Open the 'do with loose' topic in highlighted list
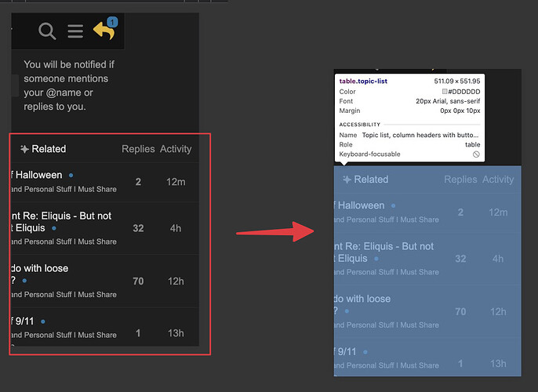The image size is (538, 392). (362, 305)
